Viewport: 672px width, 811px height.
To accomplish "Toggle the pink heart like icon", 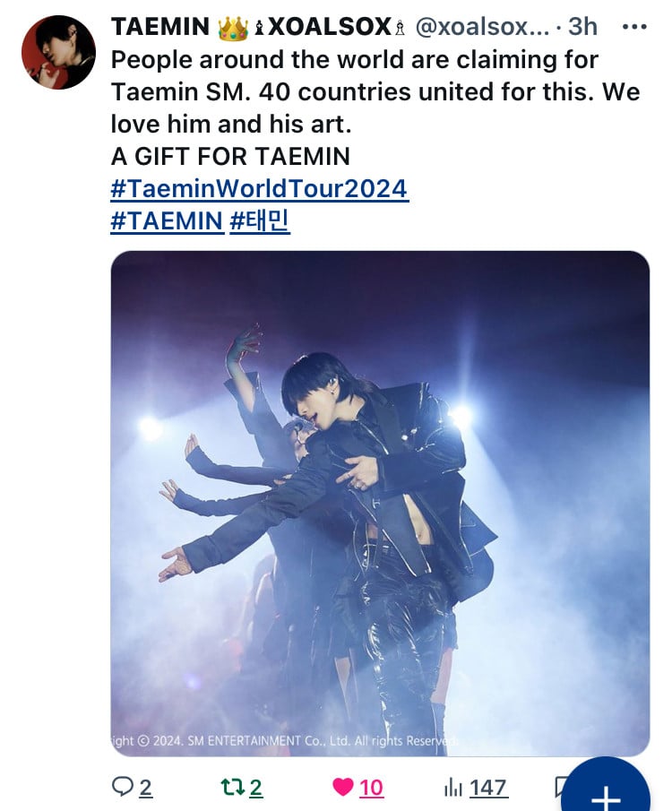I will point(343,787).
